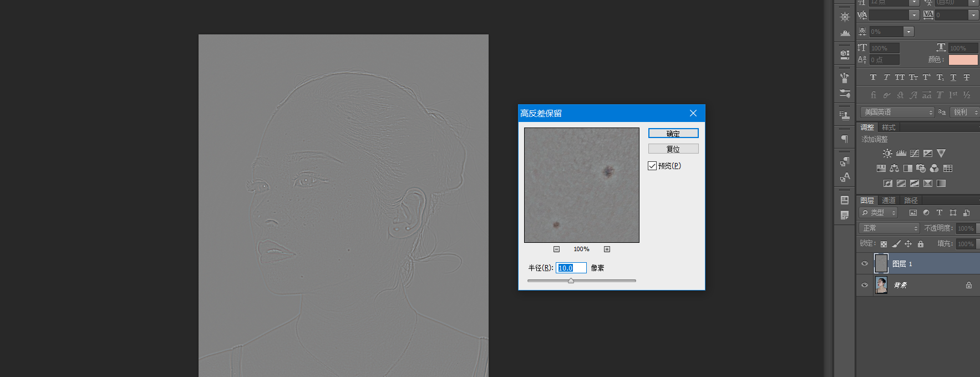Add a Curves adjustment layer

click(915, 154)
